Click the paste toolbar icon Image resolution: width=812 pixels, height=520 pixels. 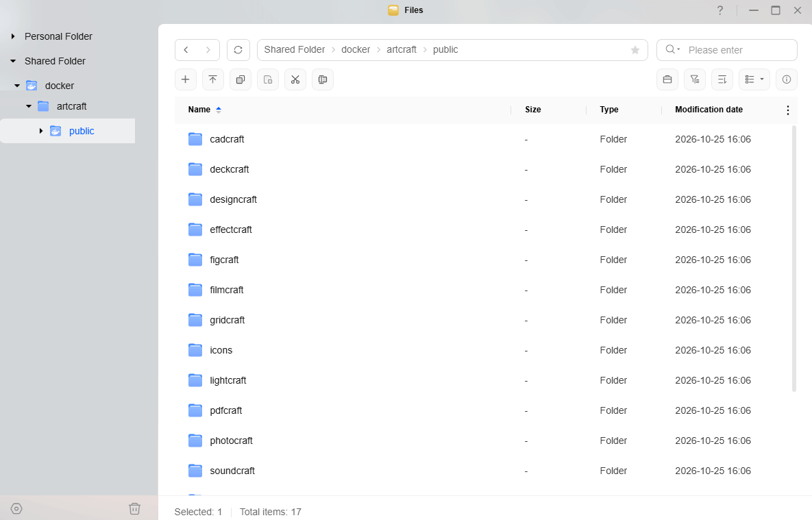pos(268,79)
